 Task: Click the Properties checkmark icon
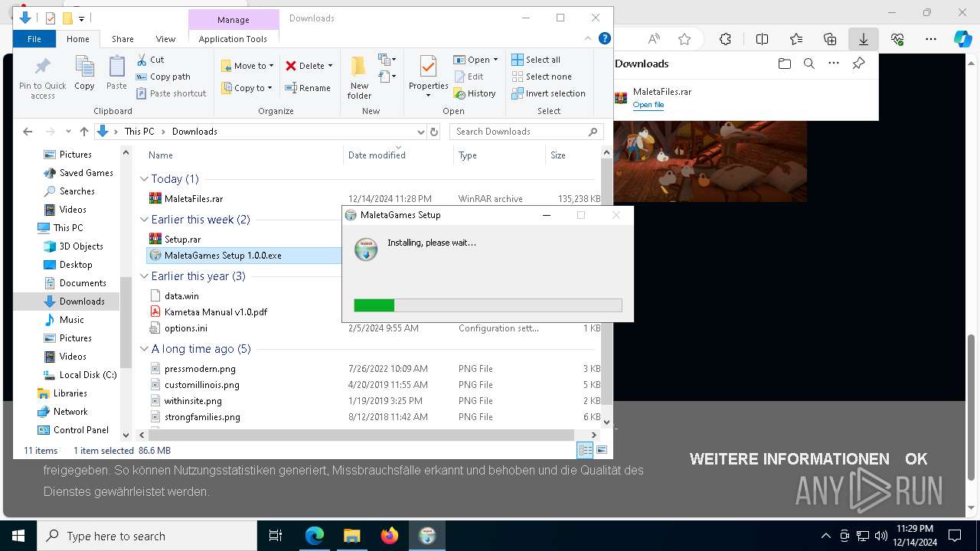point(428,67)
